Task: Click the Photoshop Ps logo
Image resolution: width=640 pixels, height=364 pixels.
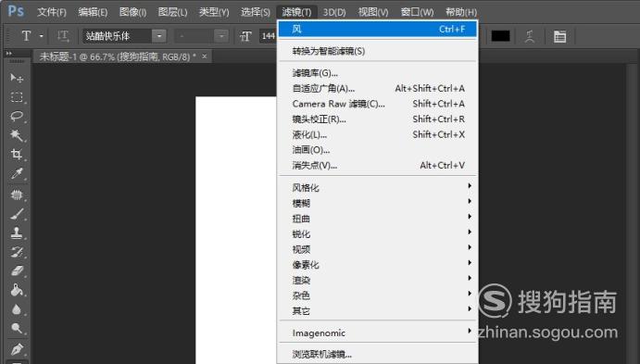Action: pyautogui.click(x=16, y=10)
